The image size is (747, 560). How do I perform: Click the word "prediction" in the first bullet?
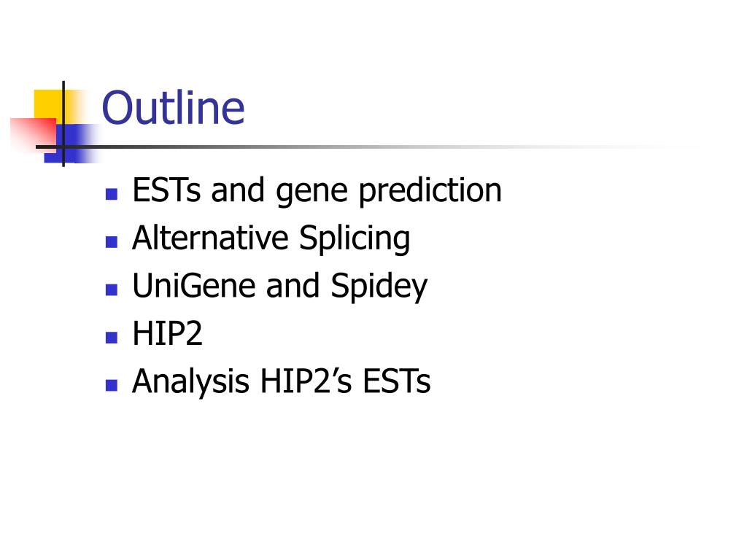430,192
